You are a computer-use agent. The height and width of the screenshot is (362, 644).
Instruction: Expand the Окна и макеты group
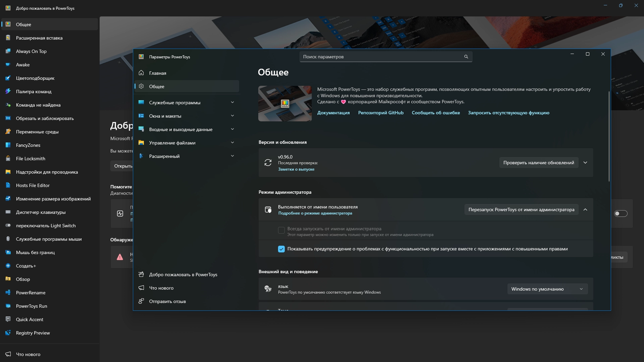[x=232, y=116]
